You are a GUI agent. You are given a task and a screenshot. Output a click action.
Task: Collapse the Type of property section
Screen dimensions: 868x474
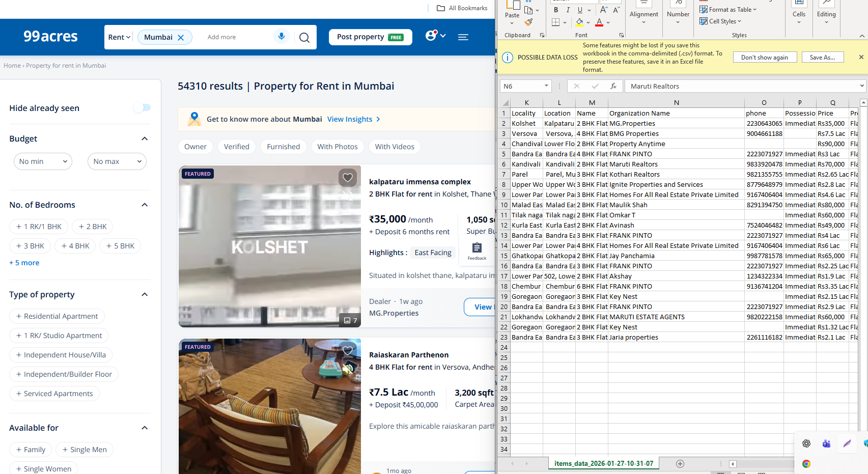145,294
